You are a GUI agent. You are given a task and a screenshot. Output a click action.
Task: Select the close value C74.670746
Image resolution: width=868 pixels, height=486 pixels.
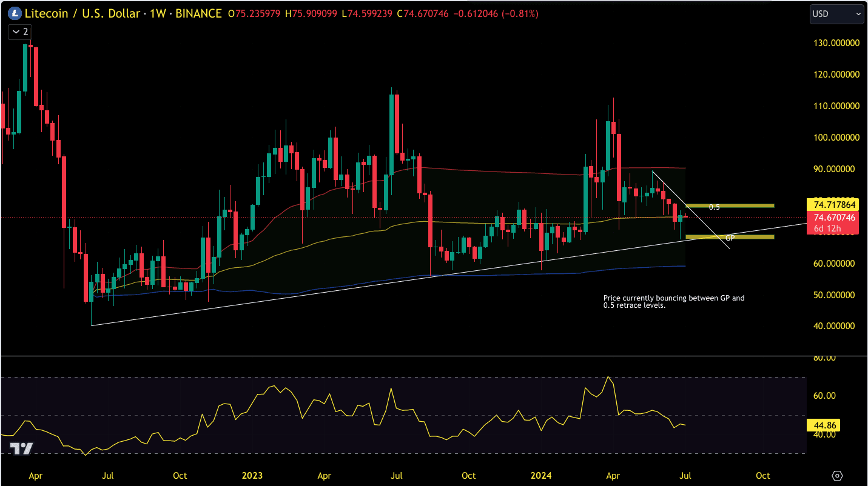[422, 13]
